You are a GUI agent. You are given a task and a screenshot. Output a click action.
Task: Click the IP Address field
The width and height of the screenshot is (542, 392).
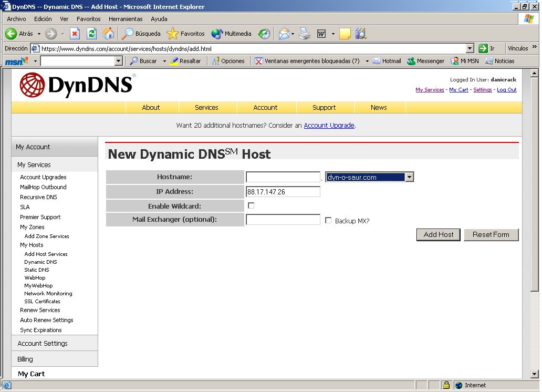(x=283, y=192)
